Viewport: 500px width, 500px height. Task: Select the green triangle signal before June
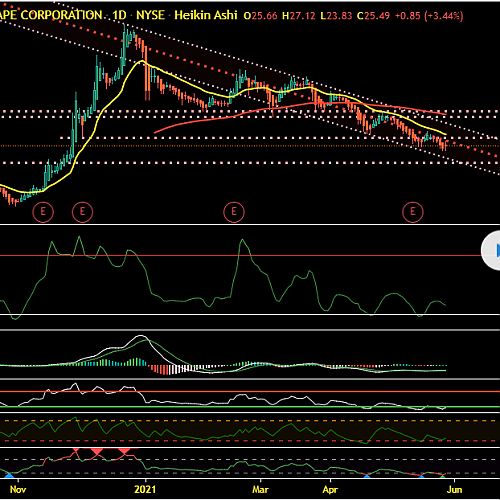coord(443,476)
